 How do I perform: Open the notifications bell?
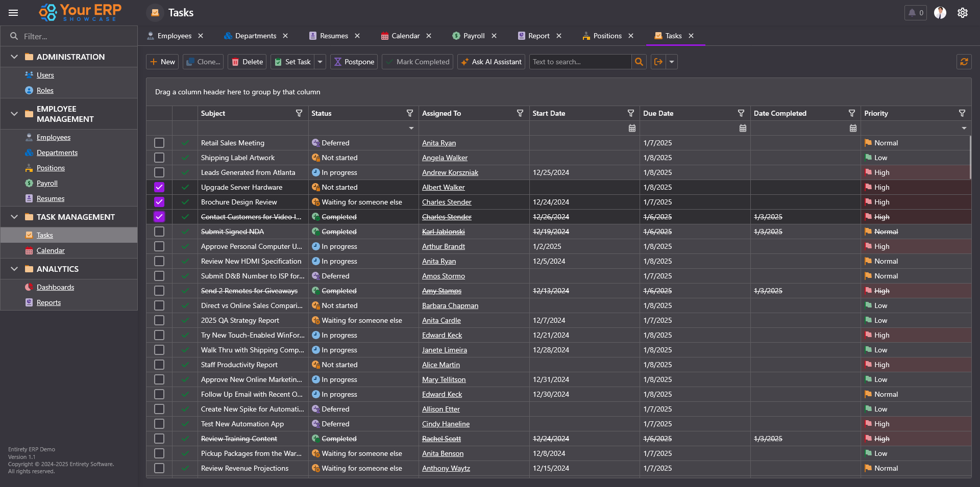tap(915, 13)
